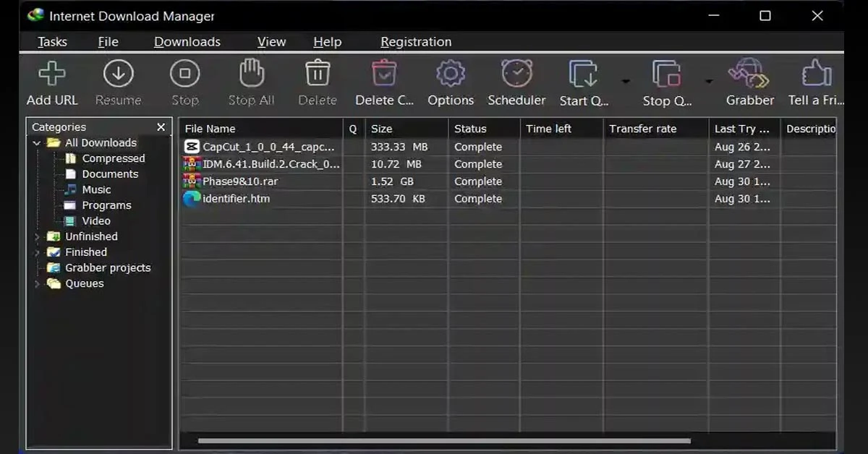Click the CapCut file type icon
Viewport: 868px width, 454px height.
point(192,147)
